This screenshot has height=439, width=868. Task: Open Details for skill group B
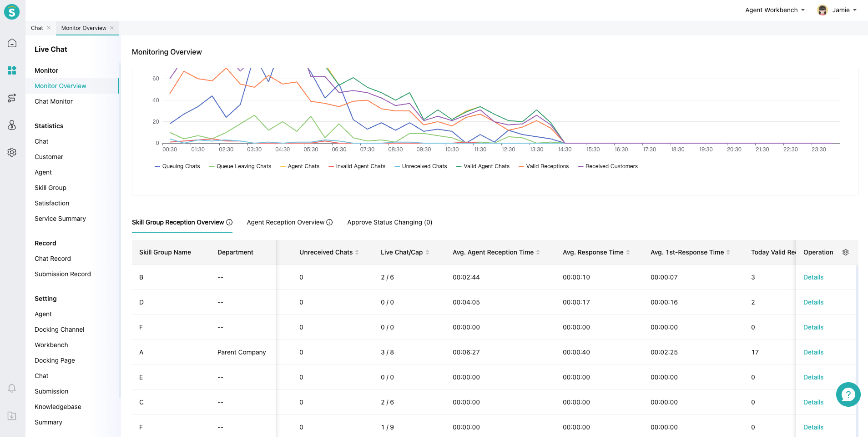(813, 277)
